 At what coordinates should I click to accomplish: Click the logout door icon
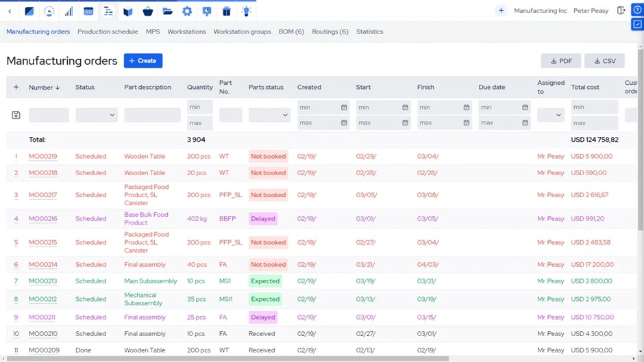pos(621,11)
